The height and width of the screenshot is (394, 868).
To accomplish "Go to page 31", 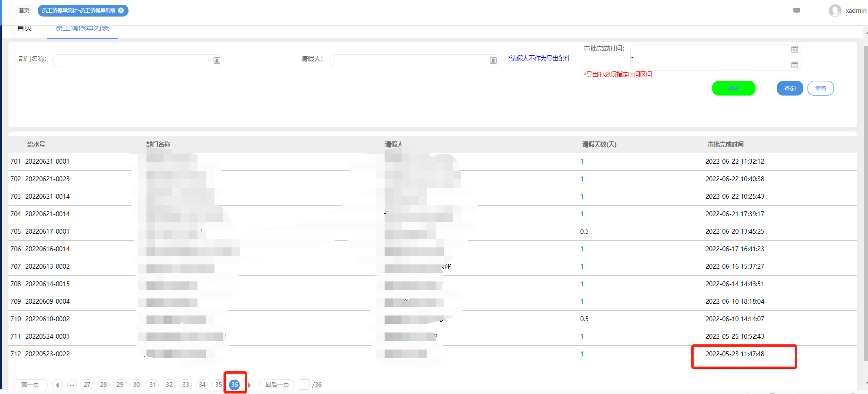I will click(x=153, y=385).
